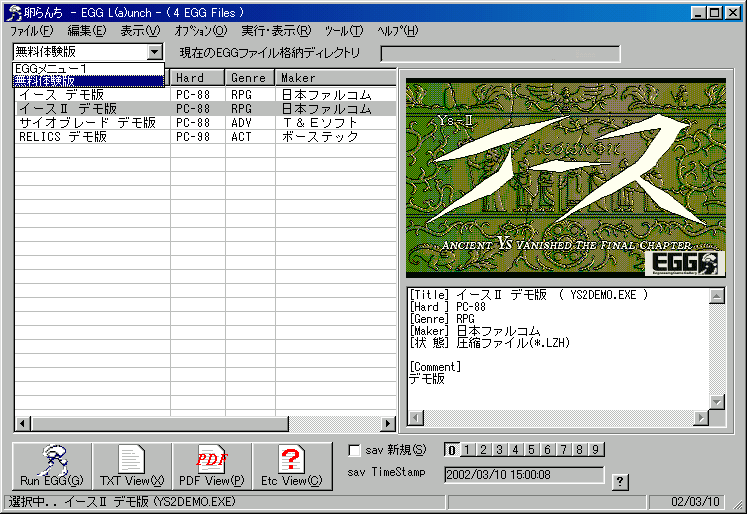Select save slot 5
747x514 pixels.
coord(531,450)
